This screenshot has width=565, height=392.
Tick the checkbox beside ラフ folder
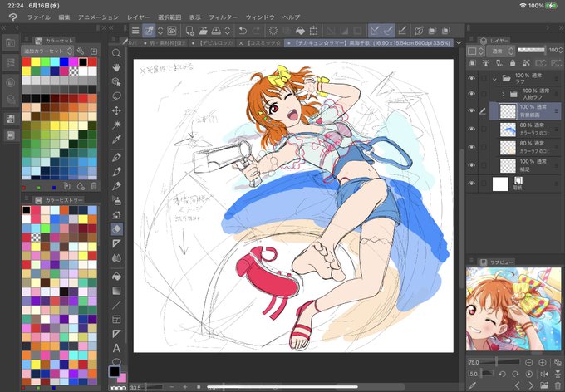[x=484, y=78]
